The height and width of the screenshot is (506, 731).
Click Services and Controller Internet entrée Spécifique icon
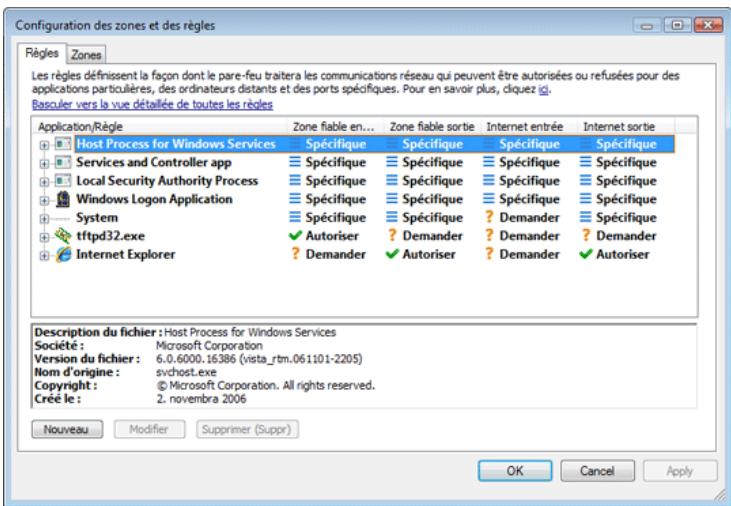point(489,162)
